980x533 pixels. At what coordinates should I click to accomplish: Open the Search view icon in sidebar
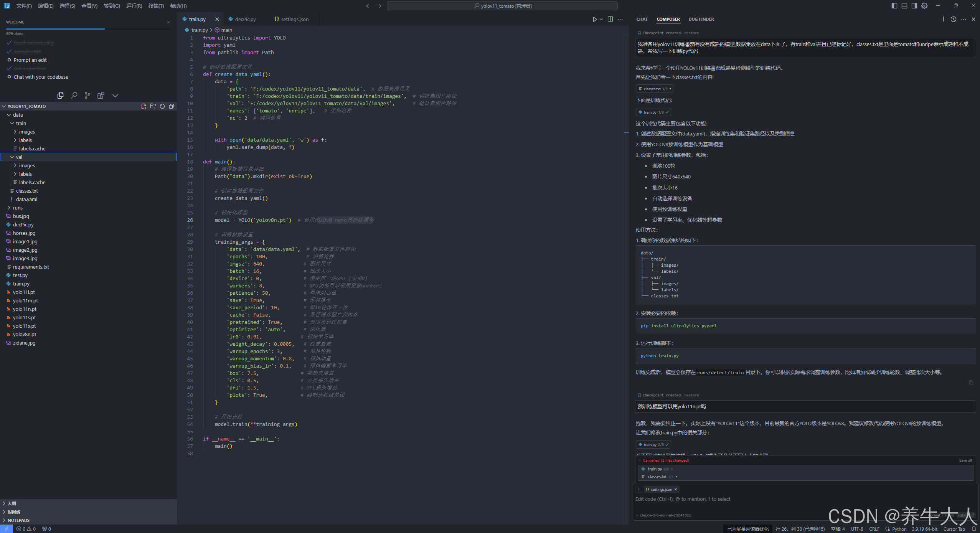pos(74,95)
